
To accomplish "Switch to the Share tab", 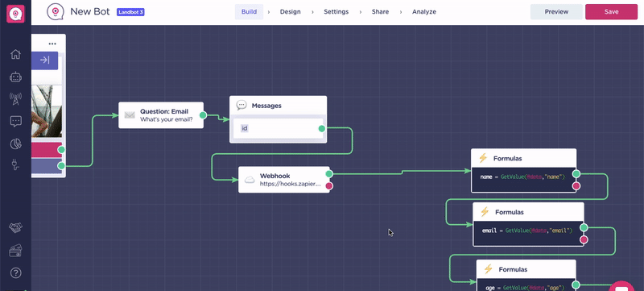I will click(380, 12).
